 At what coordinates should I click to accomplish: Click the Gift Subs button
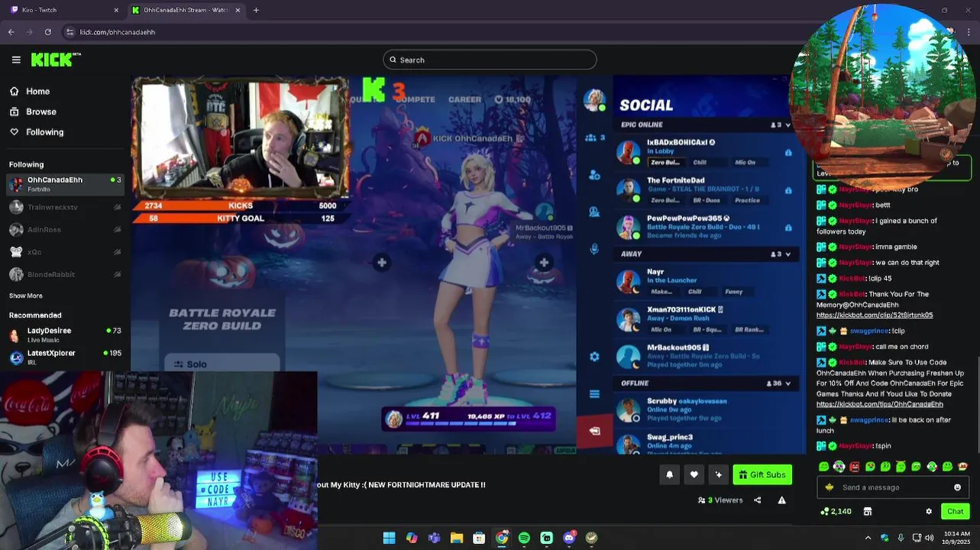[x=762, y=474]
